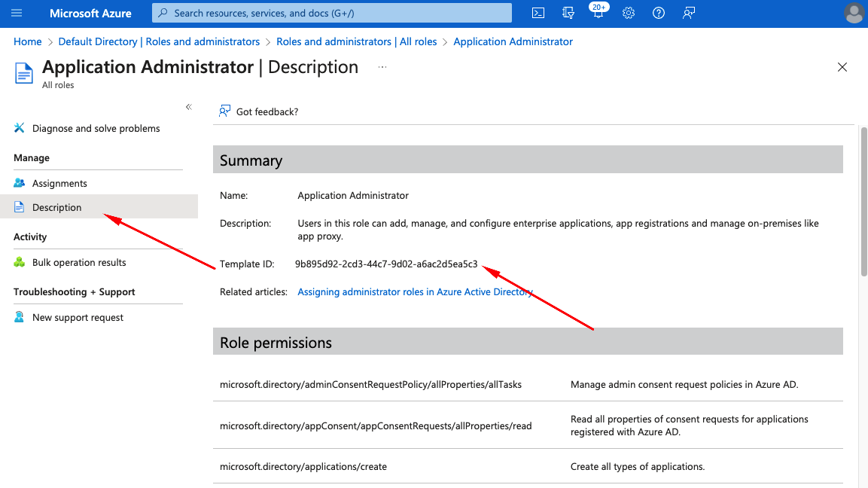Open the Azure portal hamburger menu

[x=17, y=13]
